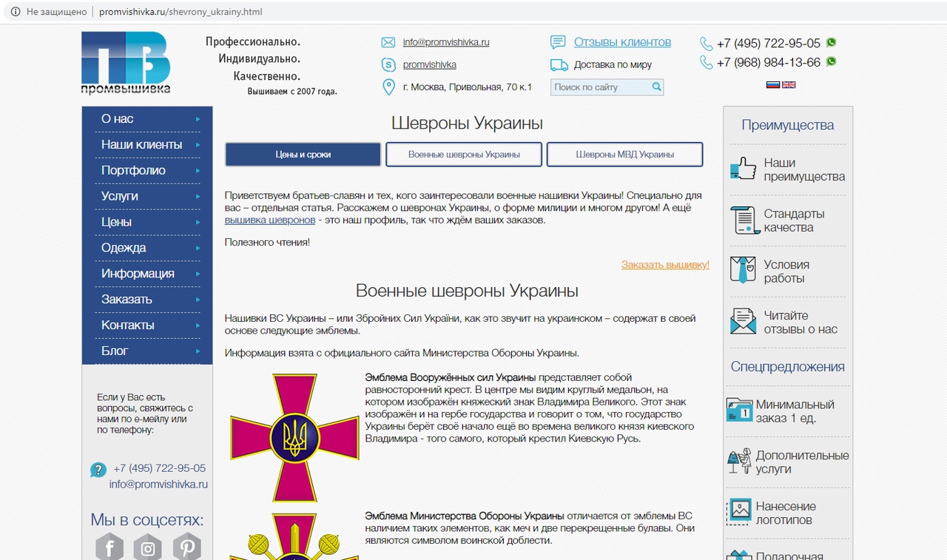The image size is (947, 560).
Task: Click picture icon for Нанесение логотипов
Action: [x=739, y=511]
